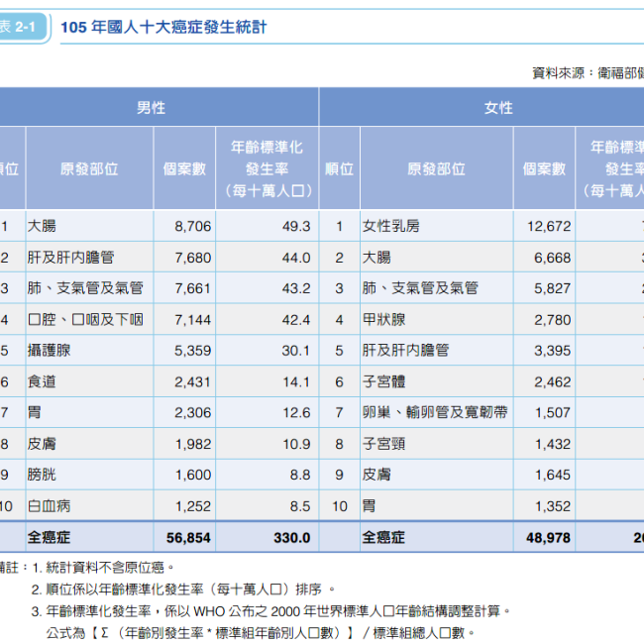Click the rate value 43.2

point(296,288)
